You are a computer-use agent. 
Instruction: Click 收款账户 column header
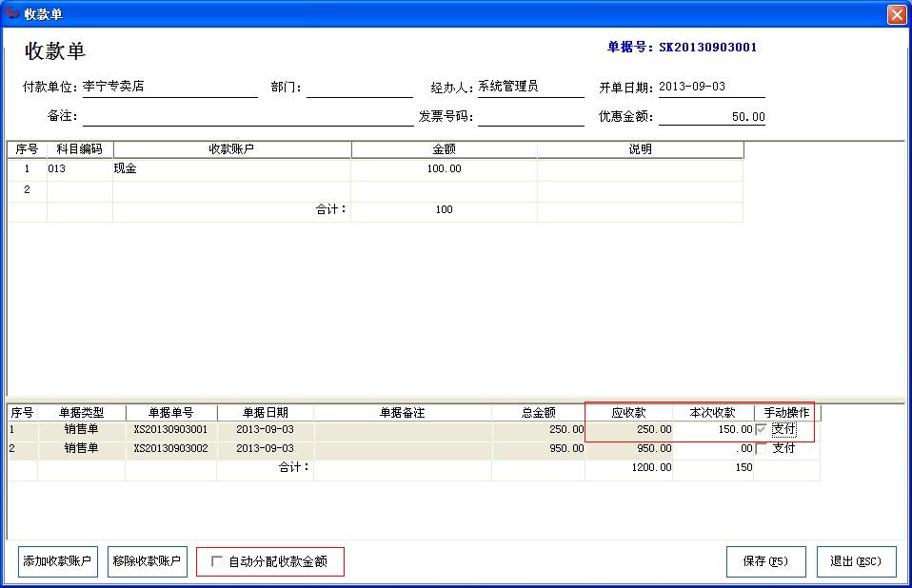pos(232,149)
